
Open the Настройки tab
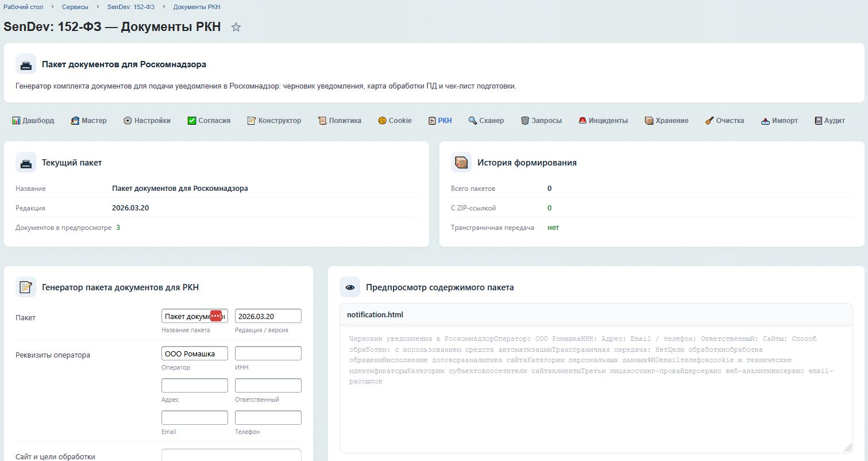tap(147, 120)
